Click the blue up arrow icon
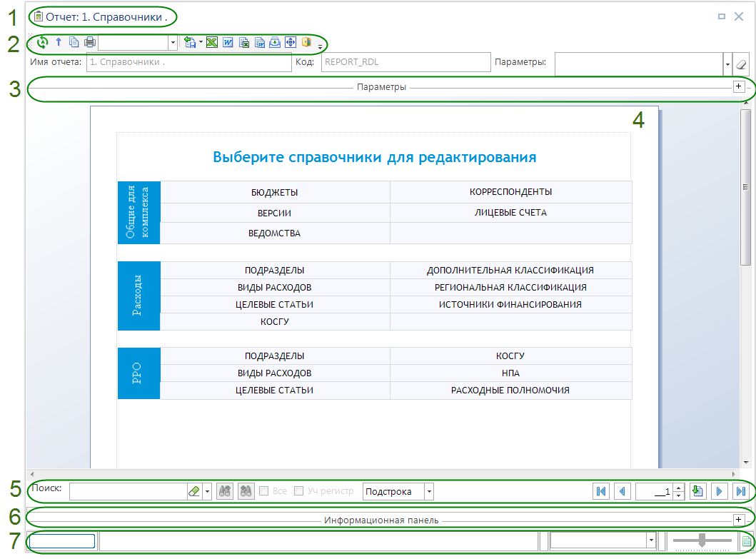Viewport: 756px width, 559px height. coord(59,43)
